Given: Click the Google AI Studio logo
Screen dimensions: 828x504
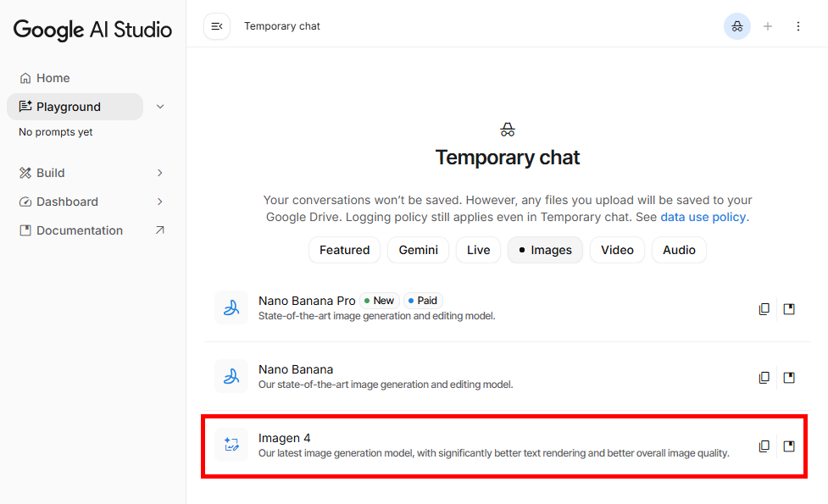Looking at the screenshot, I should pos(92,30).
